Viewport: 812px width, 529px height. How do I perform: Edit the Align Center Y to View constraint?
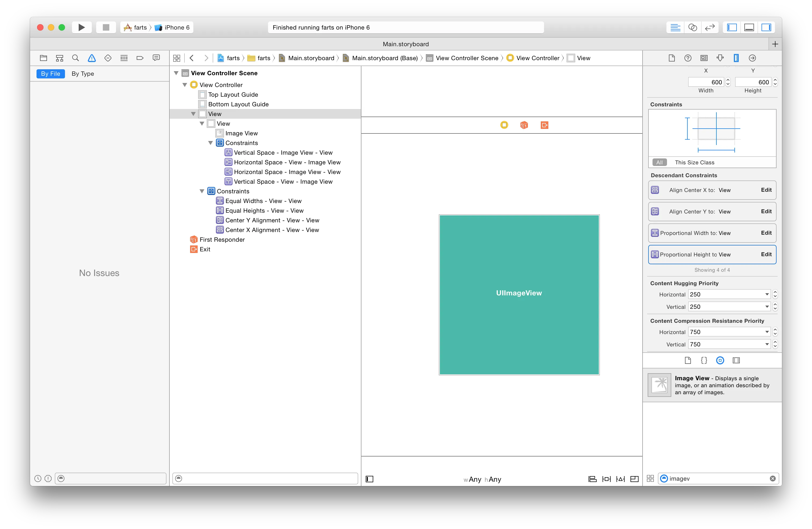click(x=766, y=212)
